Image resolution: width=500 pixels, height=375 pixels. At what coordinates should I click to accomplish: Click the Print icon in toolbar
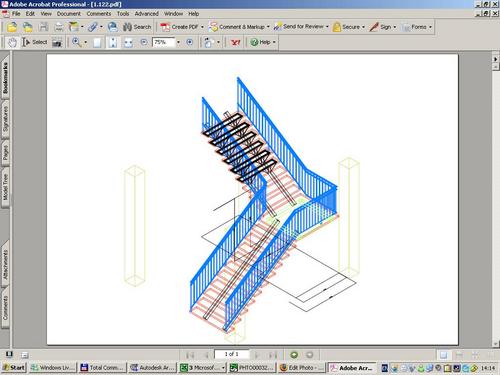pos(59,27)
